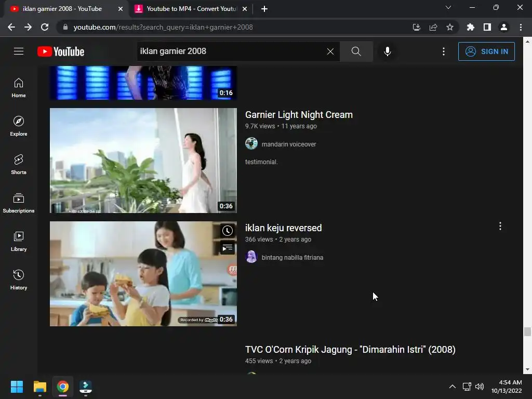Click the magnifier search button

(356, 51)
